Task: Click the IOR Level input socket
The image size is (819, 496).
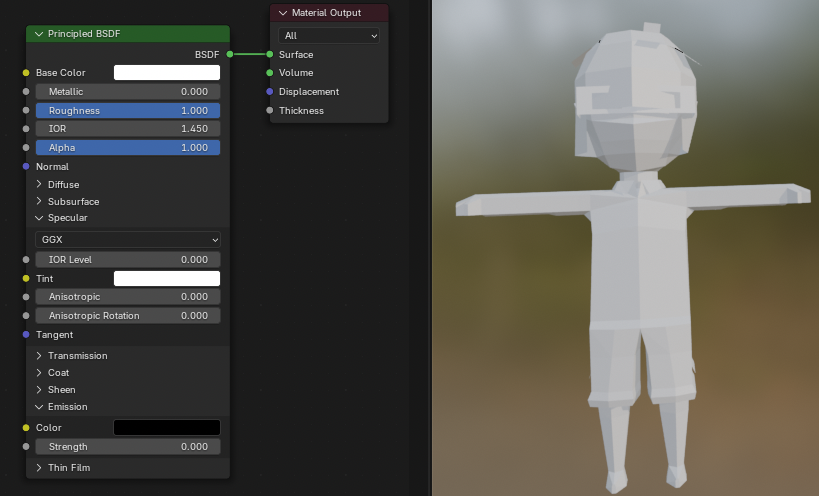Action: (26, 259)
